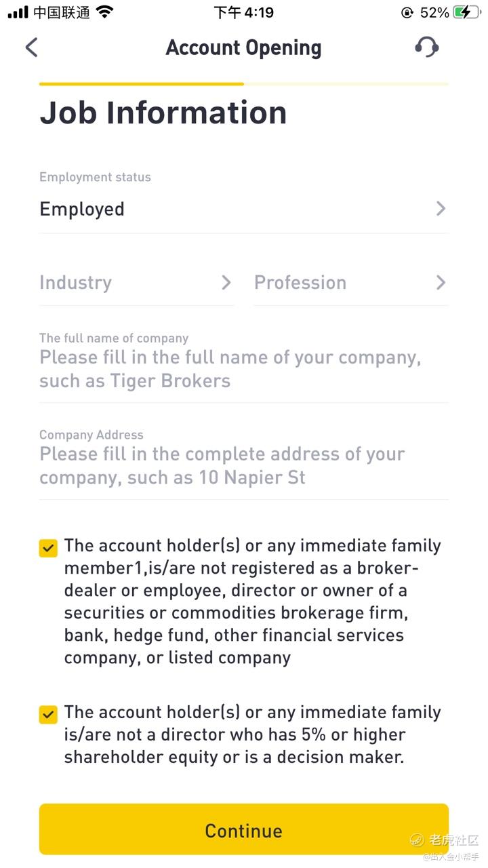Focus the full company name field
488x868 pixels.
[243, 369]
